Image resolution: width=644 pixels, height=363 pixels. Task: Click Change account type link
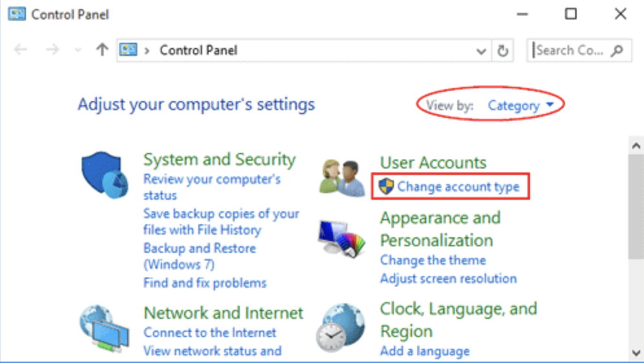click(x=458, y=187)
